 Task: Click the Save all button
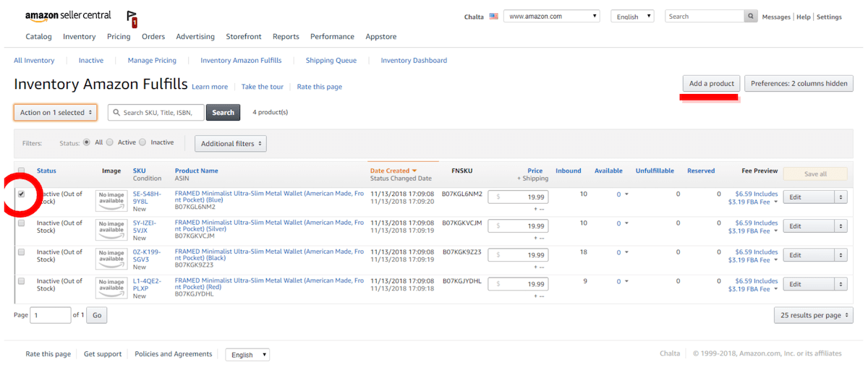tap(815, 173)
